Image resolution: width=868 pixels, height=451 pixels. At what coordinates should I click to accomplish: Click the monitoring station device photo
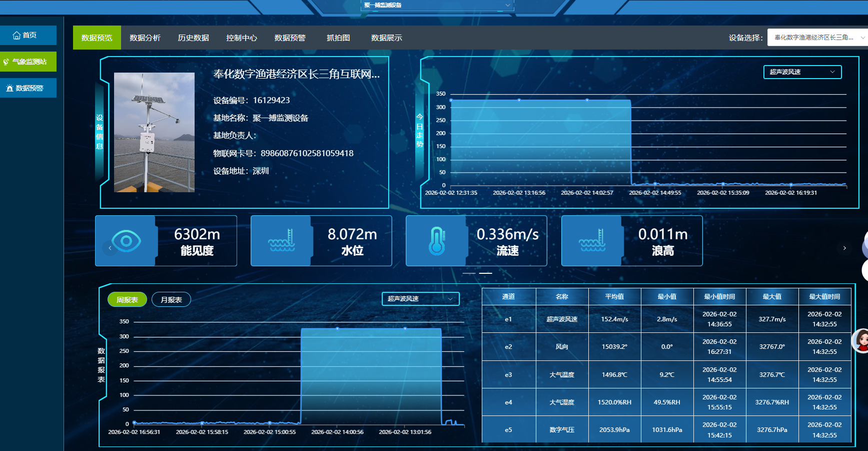(154, 132)
